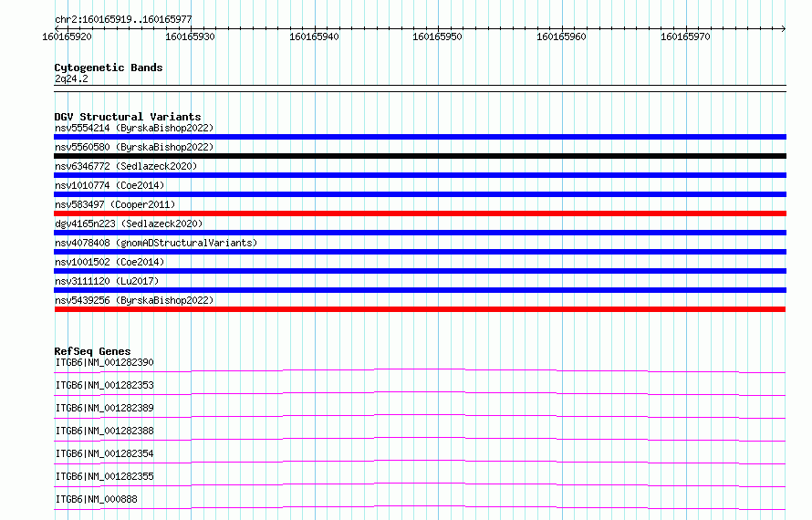The height and width of the screenshot is (520, 812).
Task: Open variant nsv5554214 (ByrskaBishop2022) label
Action: point(134,128)
